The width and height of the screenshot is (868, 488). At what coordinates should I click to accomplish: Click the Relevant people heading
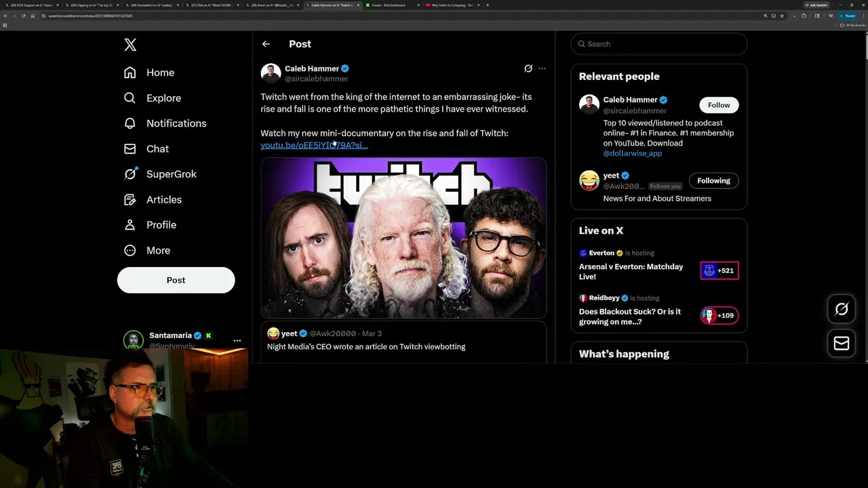(619, 77)
